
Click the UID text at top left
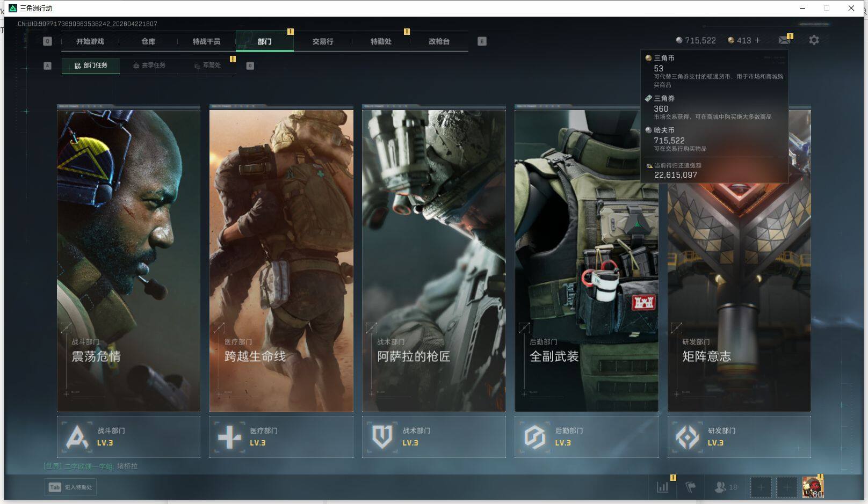(x=88, y=24)
